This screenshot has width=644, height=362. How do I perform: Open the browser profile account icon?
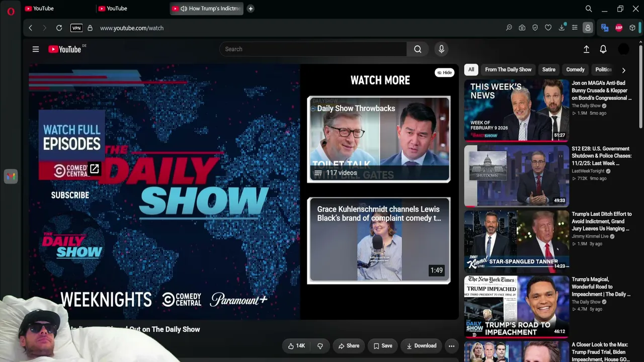click(x=588, y=28)
